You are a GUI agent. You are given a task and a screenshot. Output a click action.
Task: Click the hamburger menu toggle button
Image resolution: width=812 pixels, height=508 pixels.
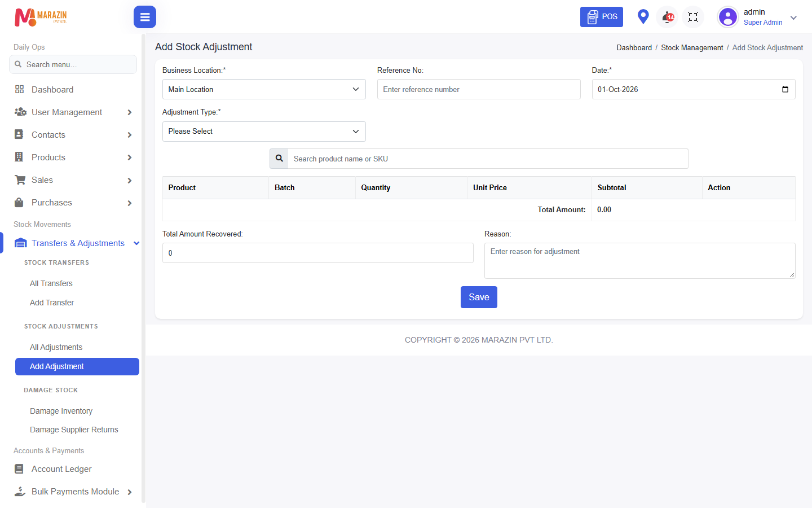tap(145, 17)
